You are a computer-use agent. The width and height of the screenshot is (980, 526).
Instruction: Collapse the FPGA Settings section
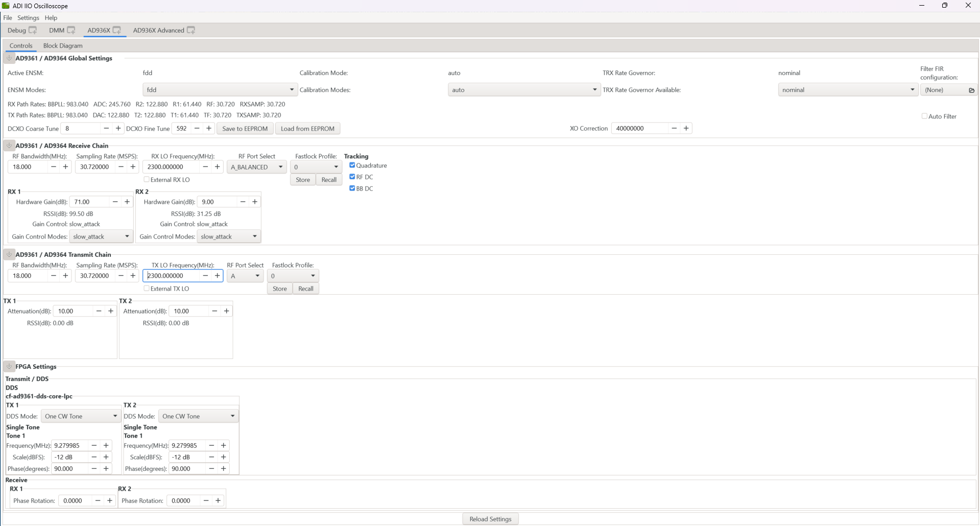tap(9, 367)
